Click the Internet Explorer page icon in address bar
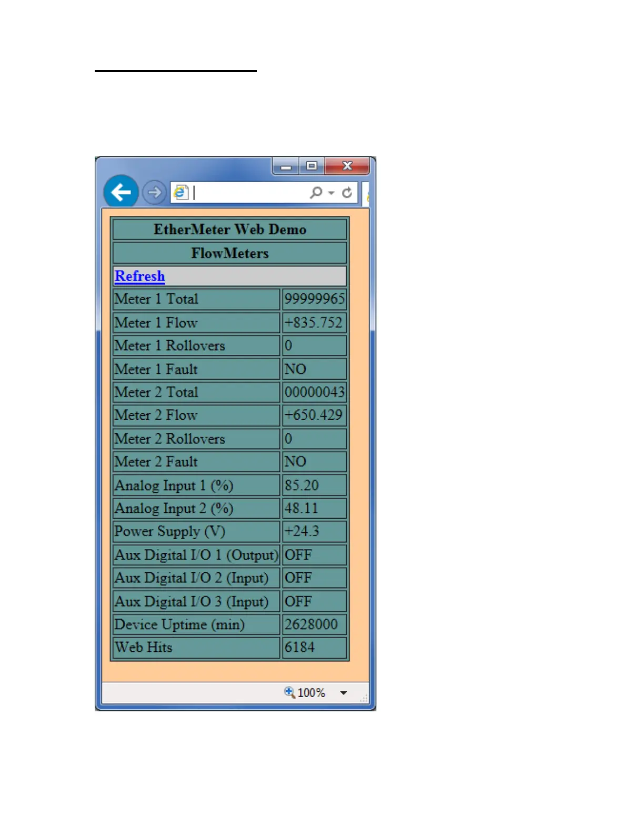644x834 pixels. [x=181, y=192]
